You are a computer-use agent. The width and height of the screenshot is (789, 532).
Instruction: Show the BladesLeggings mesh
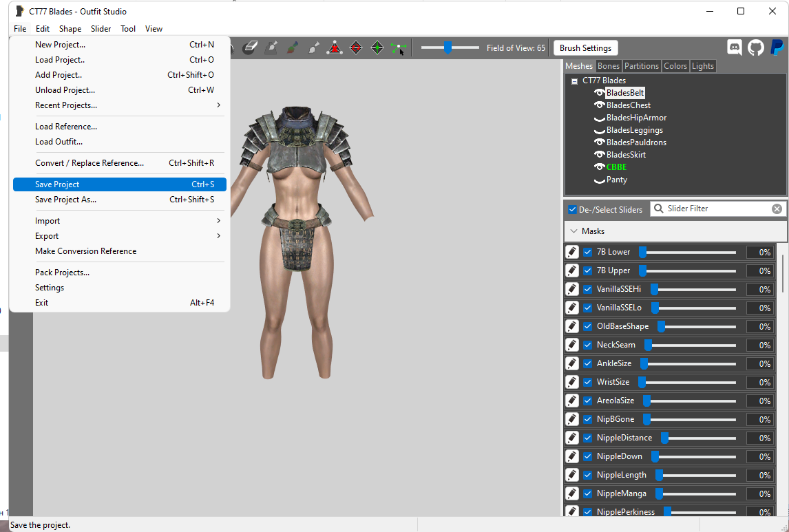tap(600, 131)
